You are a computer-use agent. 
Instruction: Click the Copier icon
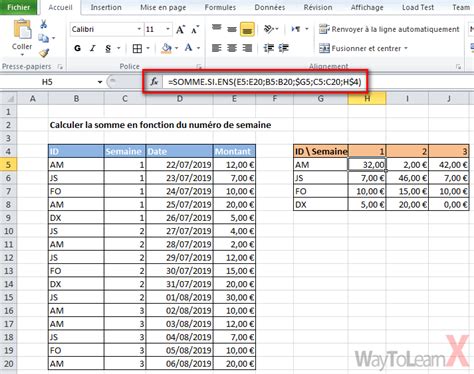coord(43,38)
